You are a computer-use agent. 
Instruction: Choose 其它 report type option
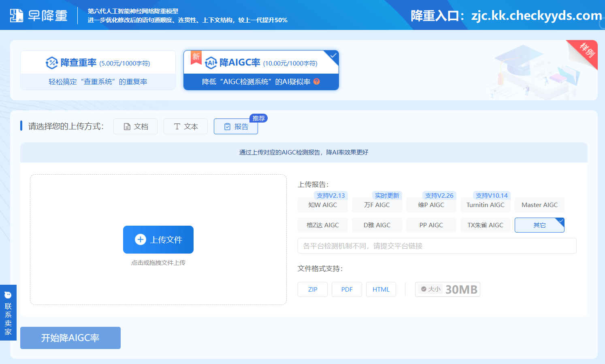tap(539, 225)
